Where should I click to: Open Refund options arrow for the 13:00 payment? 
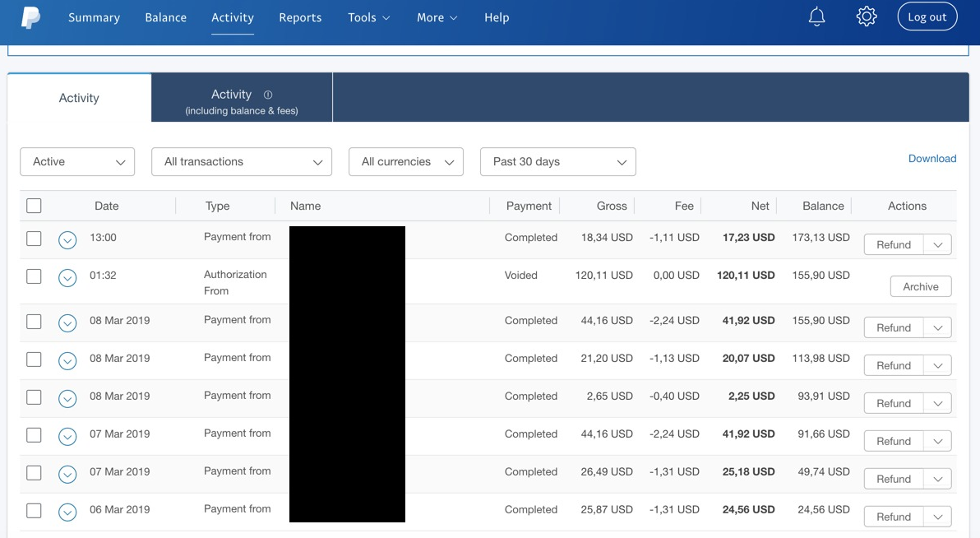[x=937, y=244]
